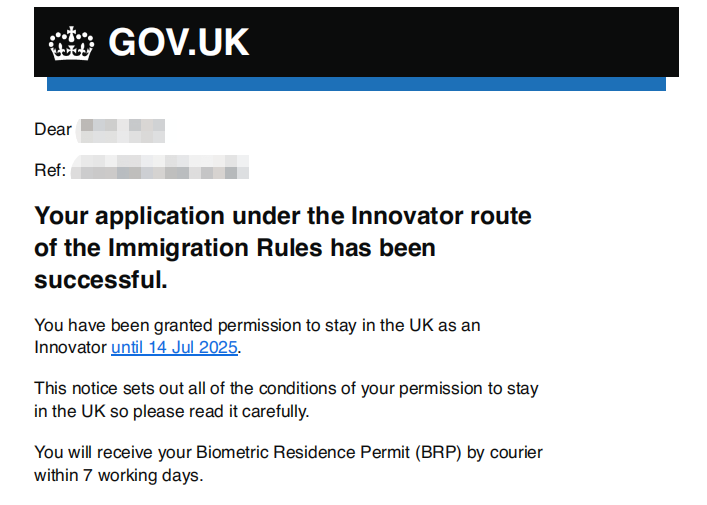
Task: Click 'Immigration Rules' in the heading
Action: 215,248
